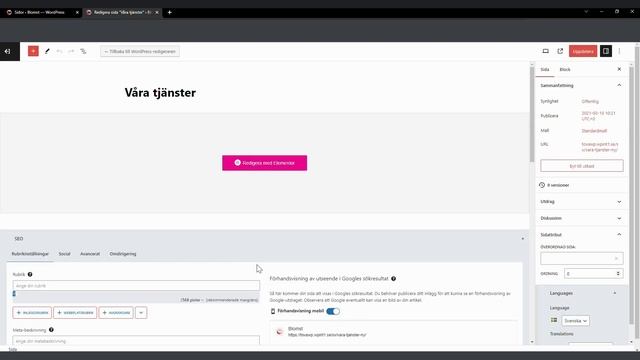Open the document overview list icon
The height and width of the screenshot is (360, 640).
[83, 51]
